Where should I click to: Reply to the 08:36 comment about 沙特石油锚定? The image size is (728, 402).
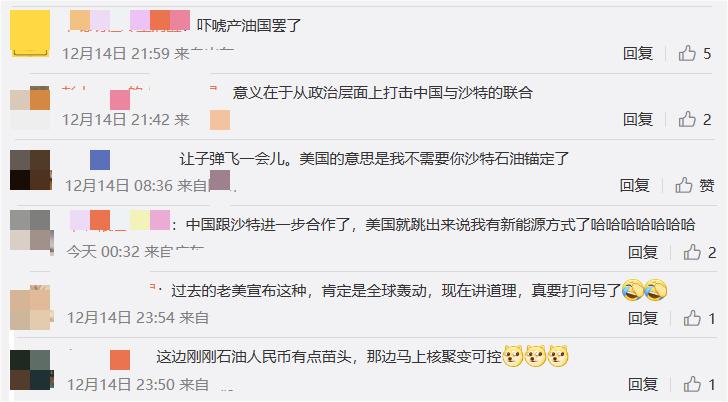[x=635, y=185]
